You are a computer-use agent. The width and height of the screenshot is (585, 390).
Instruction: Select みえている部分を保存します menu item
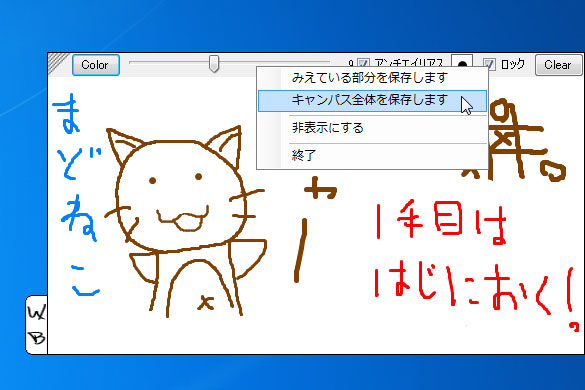coord(372,78)
